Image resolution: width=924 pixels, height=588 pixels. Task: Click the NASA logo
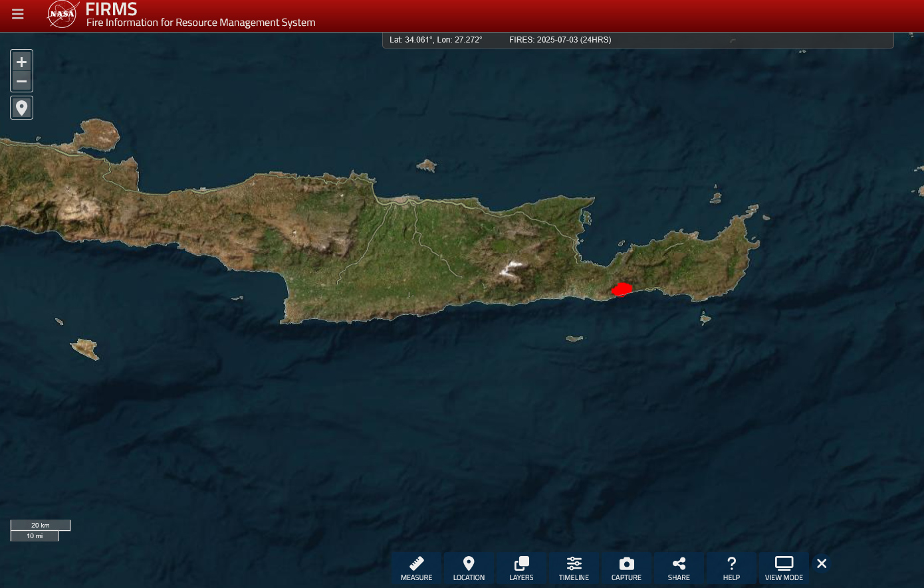[x=62, y=14]
